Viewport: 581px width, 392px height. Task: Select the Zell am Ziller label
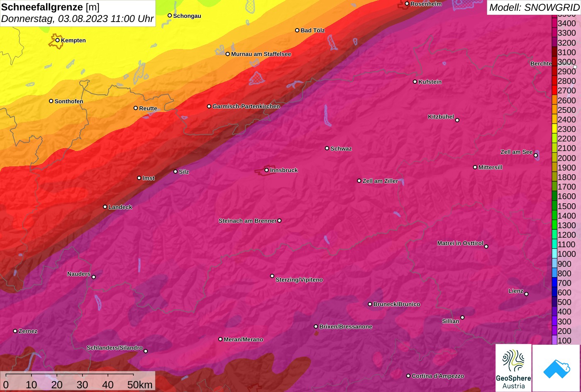[x=380, y=181]
